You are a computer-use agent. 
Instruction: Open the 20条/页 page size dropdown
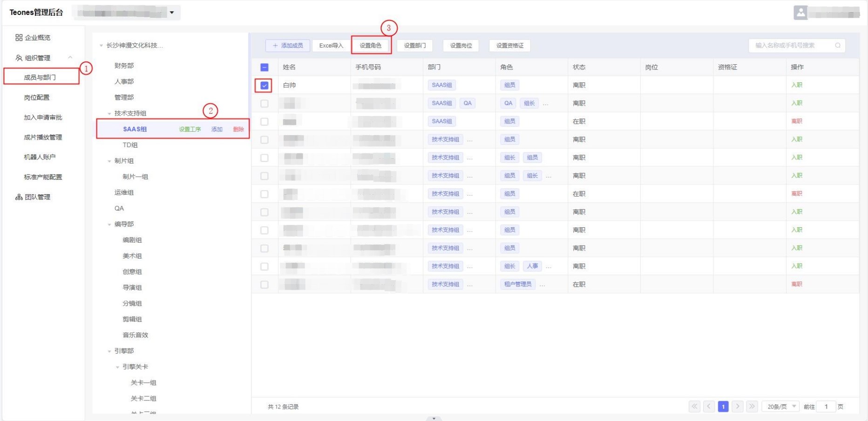pos(780,407)
